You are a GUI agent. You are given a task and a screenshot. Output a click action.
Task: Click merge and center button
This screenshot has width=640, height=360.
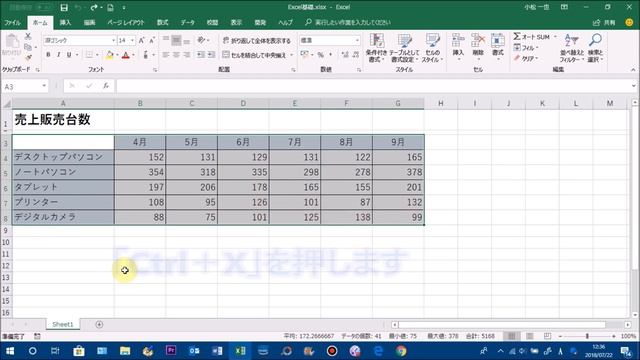point(254,55)
